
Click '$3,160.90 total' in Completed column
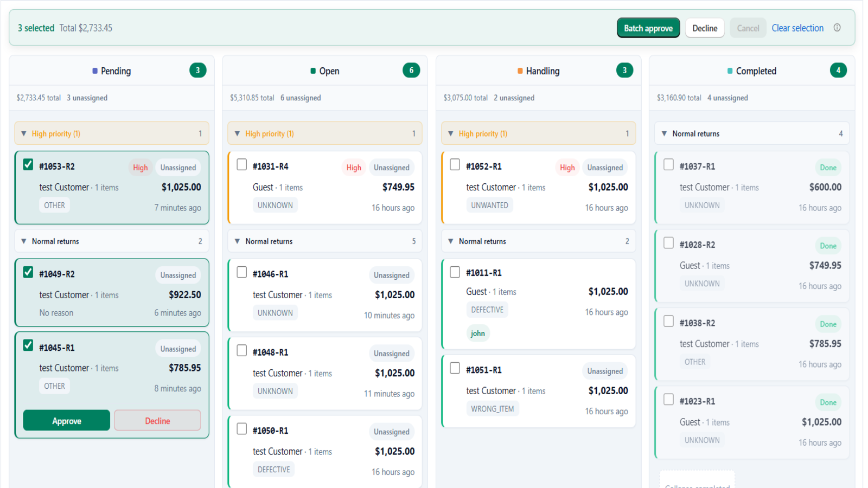(679, 98)
